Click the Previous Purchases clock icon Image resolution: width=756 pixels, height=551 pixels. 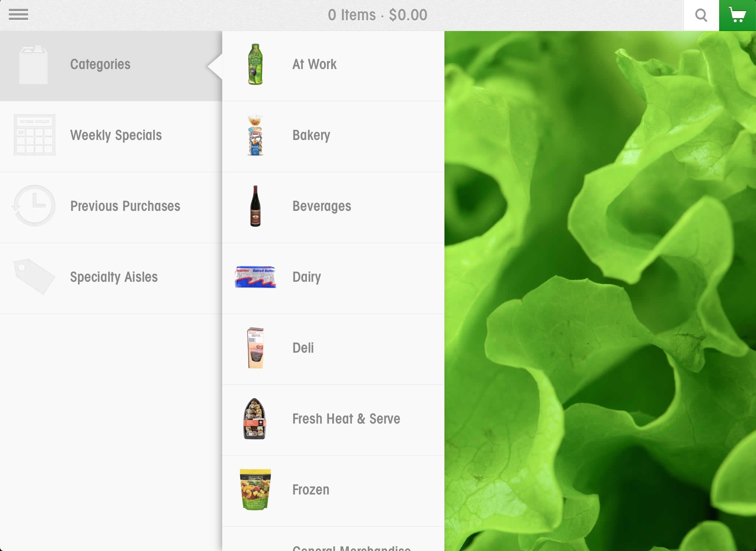[x=34, y=206]
